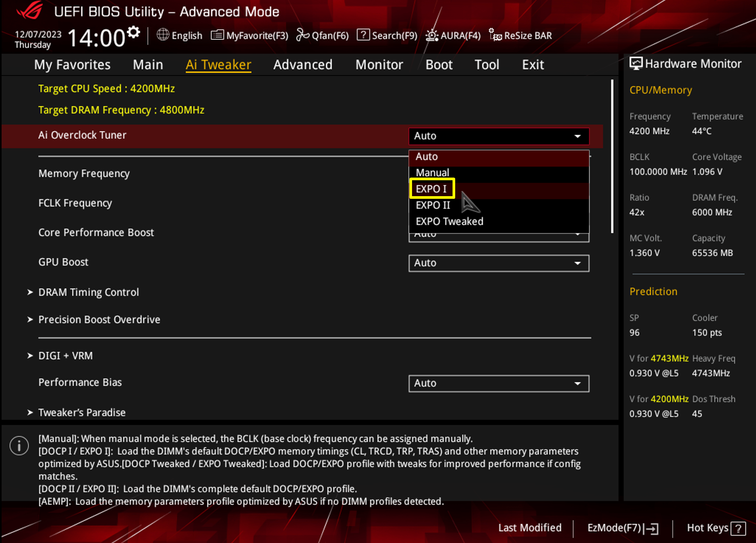This screenshot has width=756, height=543.
Task: Switch to the Boot tab
Action: point(439,64)
